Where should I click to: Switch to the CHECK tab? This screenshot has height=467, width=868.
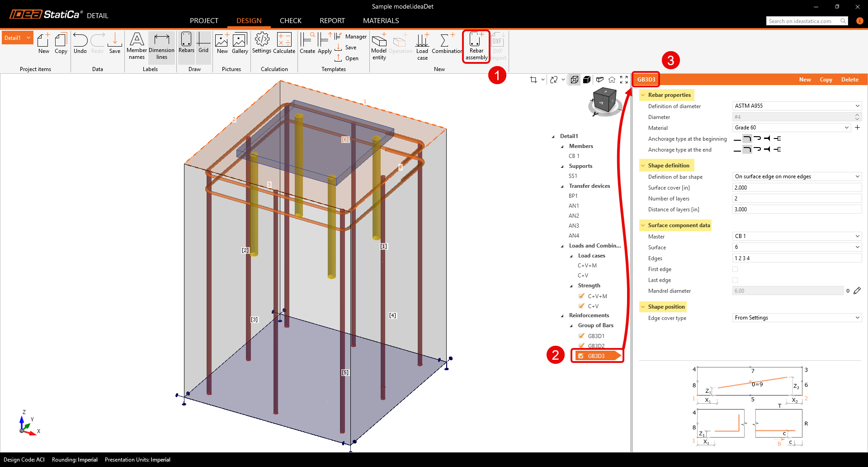290,20
